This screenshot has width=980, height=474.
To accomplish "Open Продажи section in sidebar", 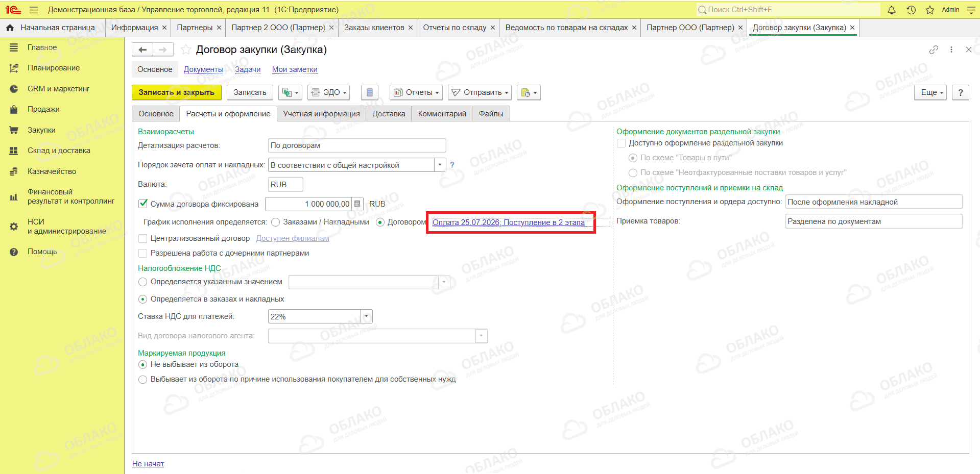I will pyautogui.click(x=43, y=109).
